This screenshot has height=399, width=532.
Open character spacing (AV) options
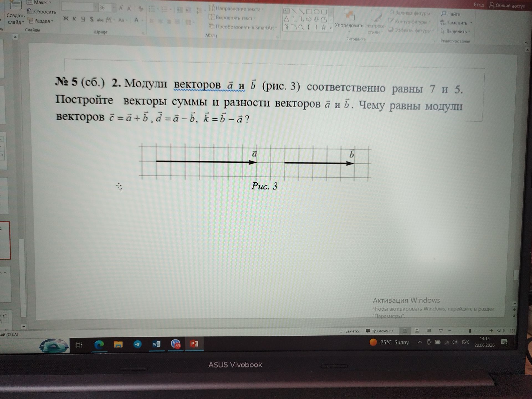click(x=110, y=20)
